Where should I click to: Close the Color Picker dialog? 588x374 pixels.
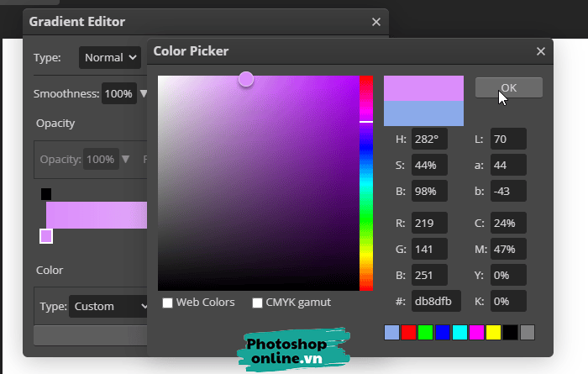541,51
